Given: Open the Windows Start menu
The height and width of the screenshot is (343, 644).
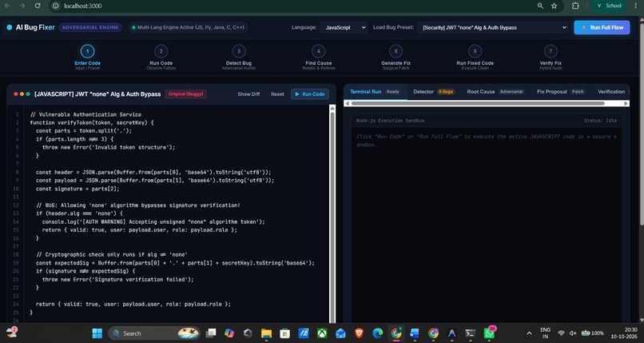Looking at the screenshot, I should pos(97,333).
